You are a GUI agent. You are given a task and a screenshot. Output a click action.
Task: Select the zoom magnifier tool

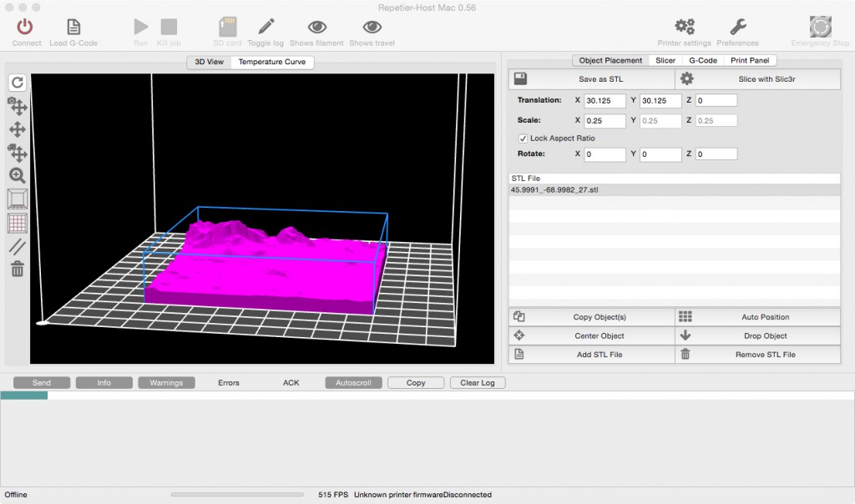(18, 175)
